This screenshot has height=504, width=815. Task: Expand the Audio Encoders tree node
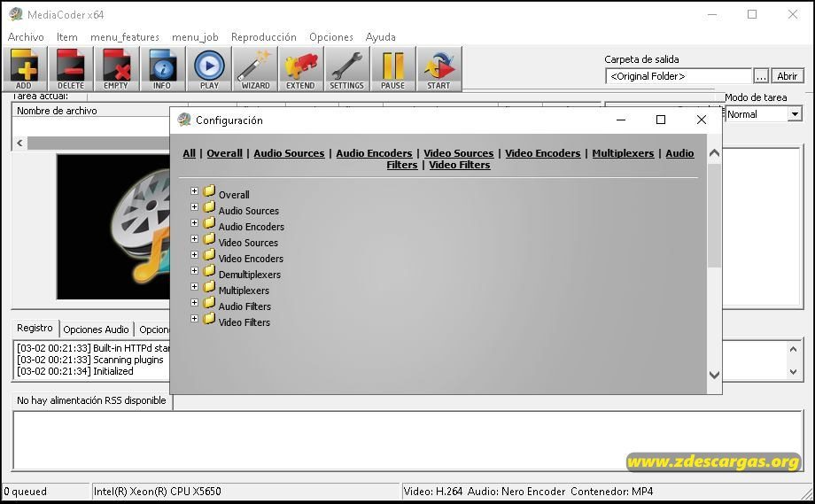point(194,223)
